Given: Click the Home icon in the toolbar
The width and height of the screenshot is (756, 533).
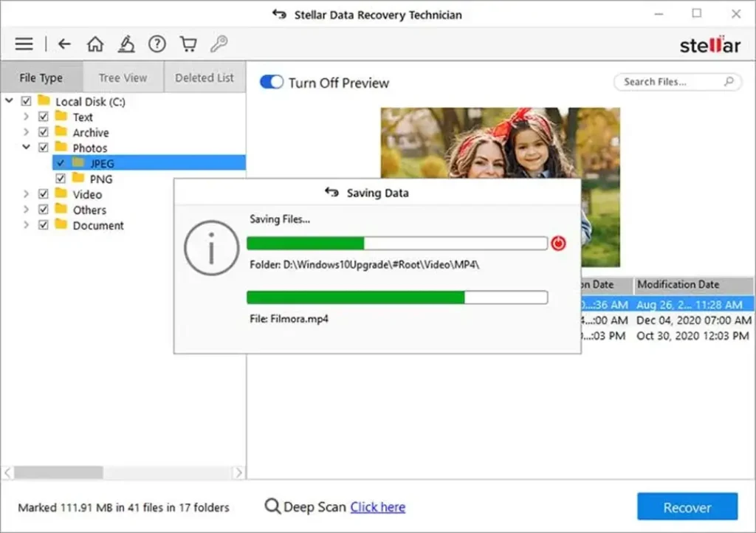Looking at the screenshot, I should pos(94,44).
